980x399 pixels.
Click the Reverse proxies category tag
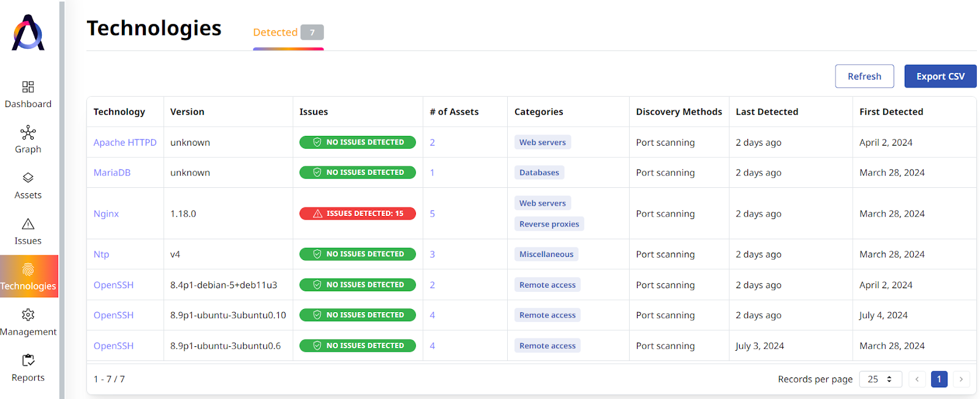coord(549,224)
